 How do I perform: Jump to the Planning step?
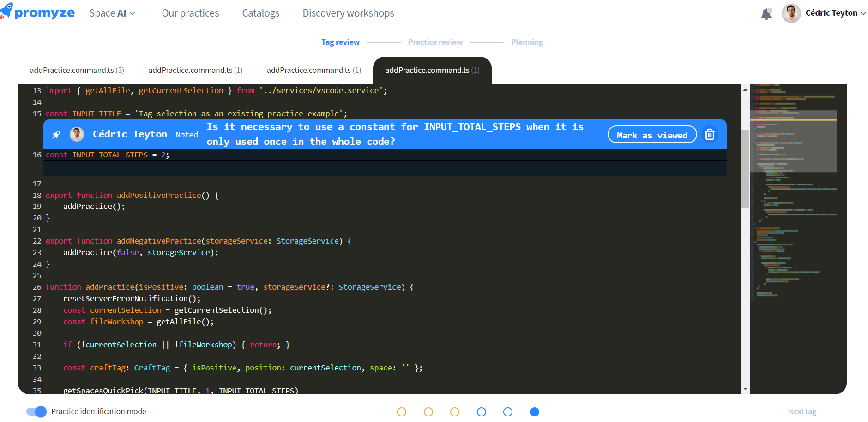click(527, 42)
